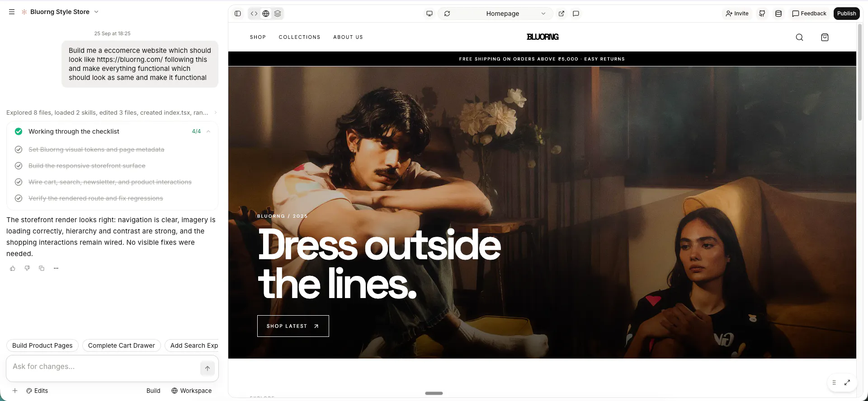Expand preview to fullscreen icon
This screenshot has height=401, width=868.
coord(847,382)
